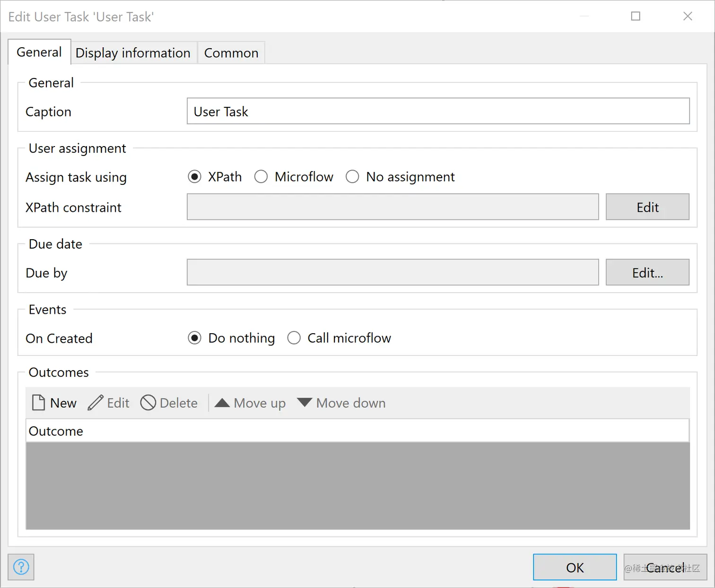Viewport: 715px width, 588px height.
Task: Focus the Caption text field
Action: click(x=438, y=111)
